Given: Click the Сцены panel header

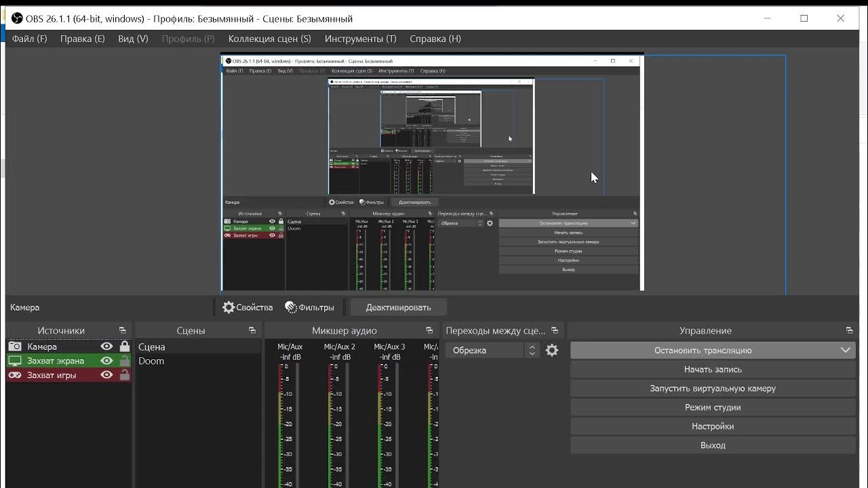Looking at the screenshot, I should [x=191, y=331].
